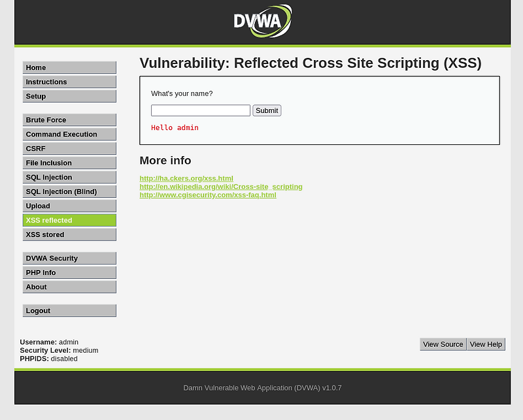Screen dimensions: 523x420
Task: Select the SQL Injection module
Action: (x=69, y=177)
